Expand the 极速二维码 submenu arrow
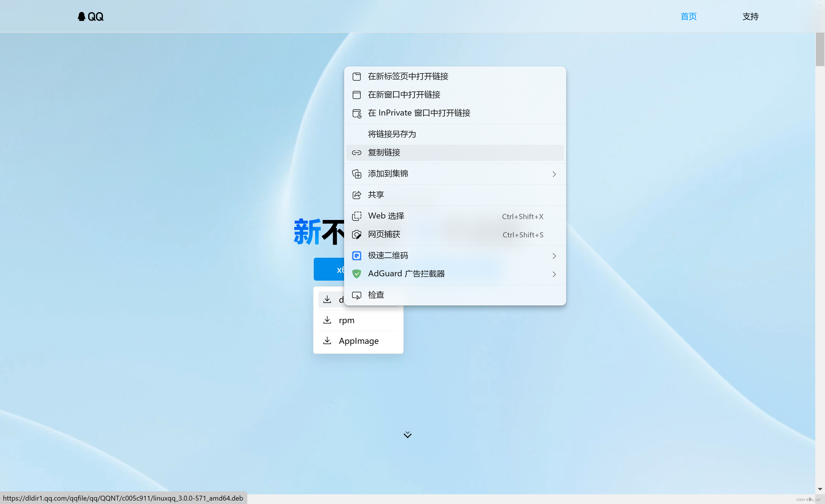The height and width of the screenshot is (504, 825). 554,256
